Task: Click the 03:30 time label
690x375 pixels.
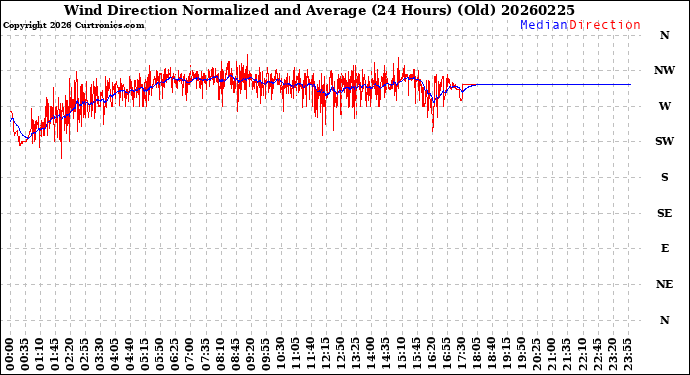Action: [100, 354]
